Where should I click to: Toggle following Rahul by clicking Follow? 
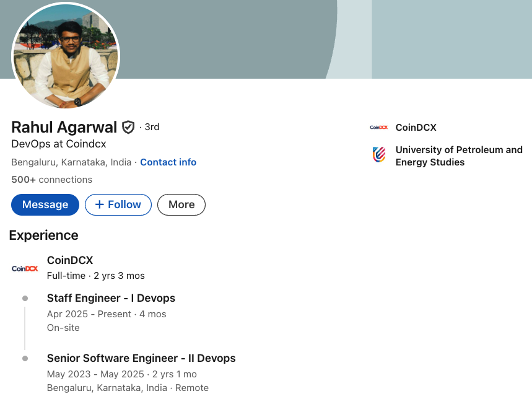click(118, 204)
